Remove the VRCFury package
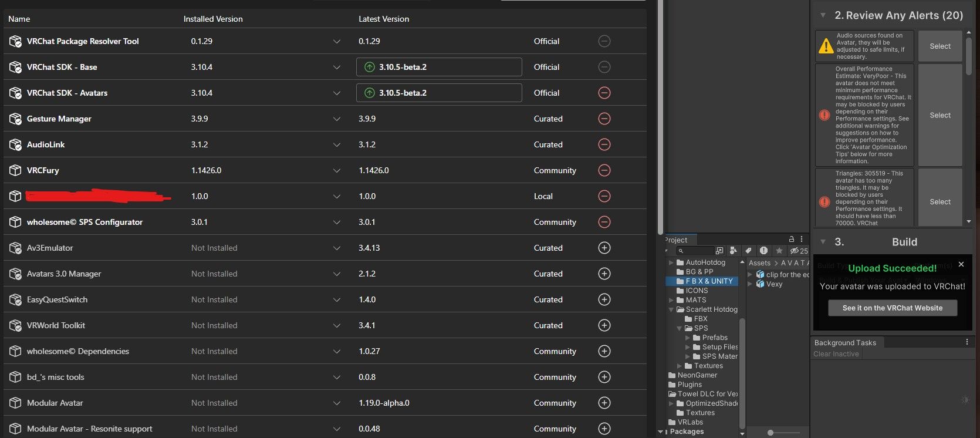The height and width of the screenshot is (438, 980). tap(604, 170)
